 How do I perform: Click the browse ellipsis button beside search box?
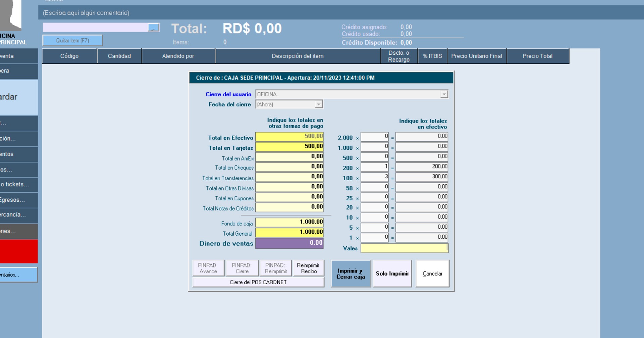153,28
